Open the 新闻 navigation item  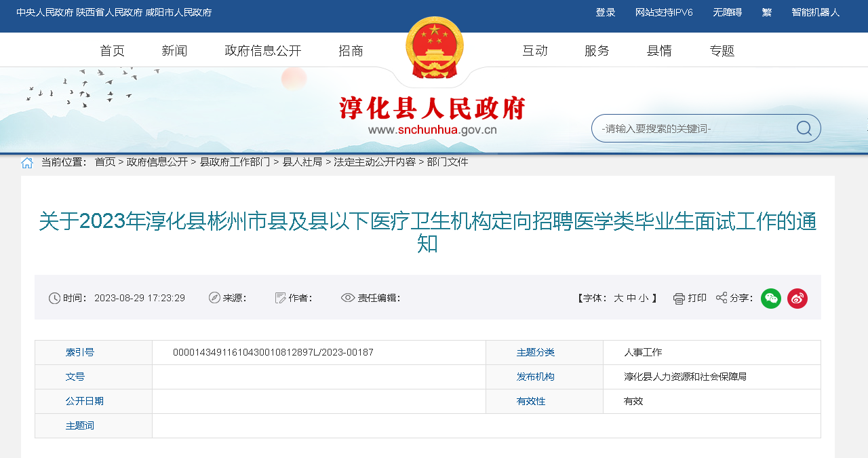click(x=174, y=51)
